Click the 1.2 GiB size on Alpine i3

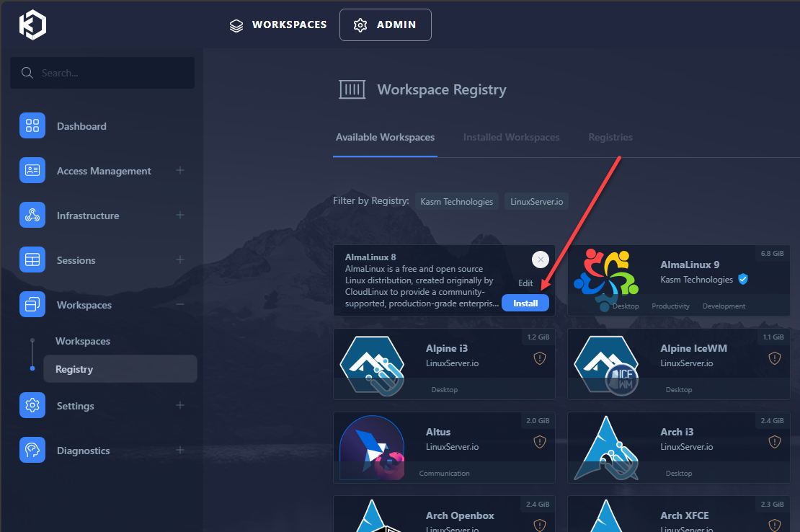pyautogui.click(x=538, y=337)
